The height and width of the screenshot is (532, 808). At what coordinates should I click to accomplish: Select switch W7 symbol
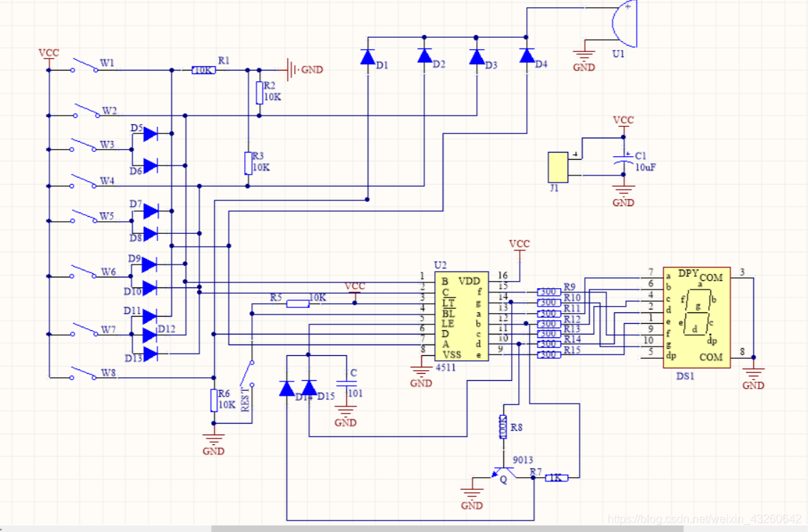(85, 329)
